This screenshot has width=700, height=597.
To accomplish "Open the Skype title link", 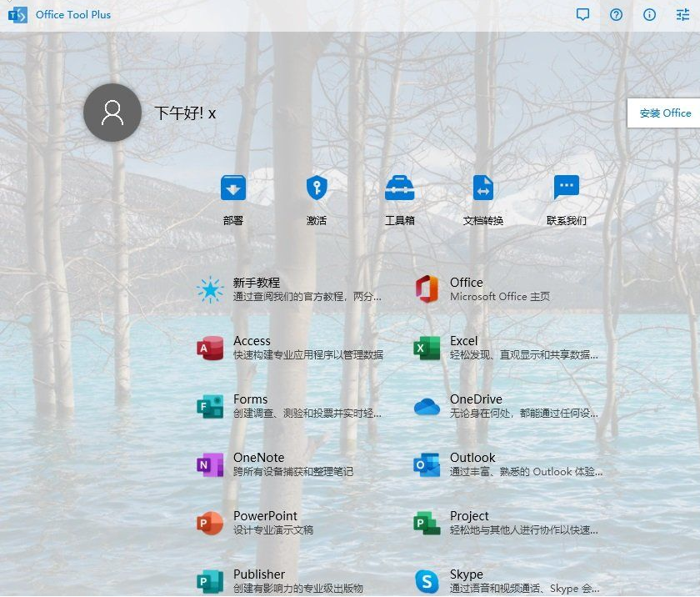I will 467,574.
